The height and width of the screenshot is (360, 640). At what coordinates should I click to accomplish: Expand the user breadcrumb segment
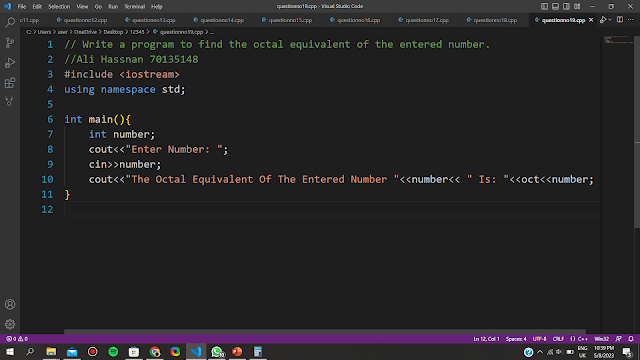(62, 32)
